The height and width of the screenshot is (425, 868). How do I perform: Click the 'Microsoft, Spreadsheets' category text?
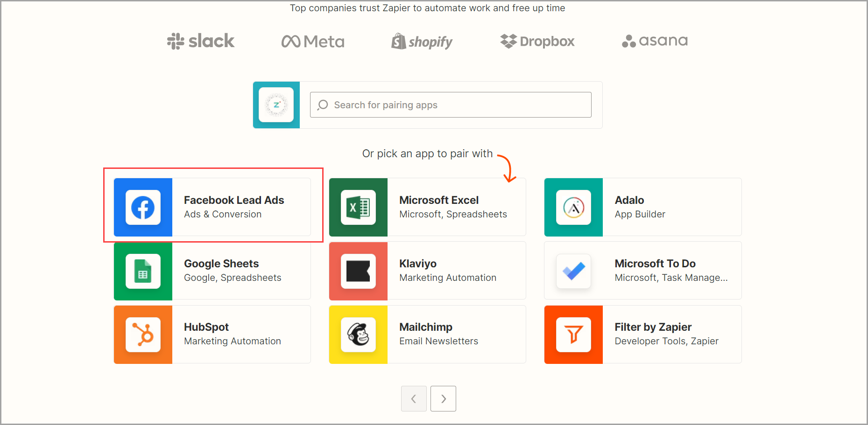pyautogui.click(x=453, y=214)
